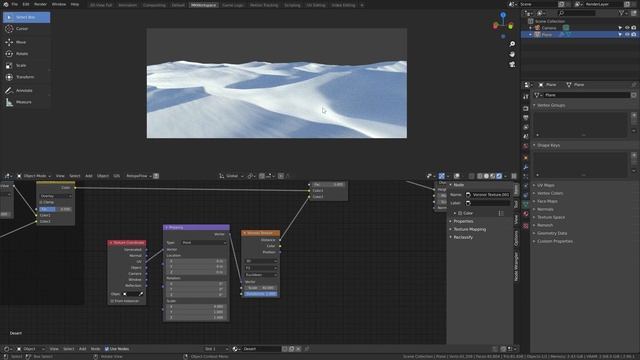
Task: Toggle Use Nodes checkbox
Action: pos(107,349)
